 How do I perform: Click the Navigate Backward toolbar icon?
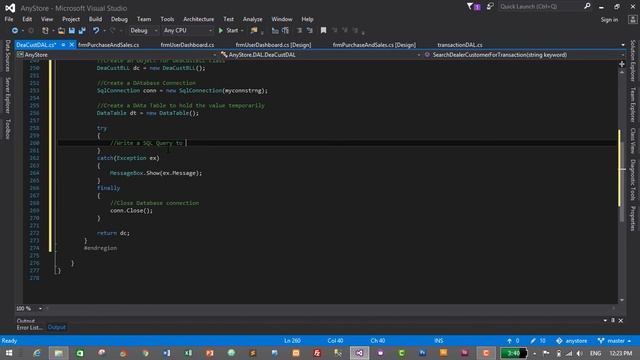tap(15, 31)
